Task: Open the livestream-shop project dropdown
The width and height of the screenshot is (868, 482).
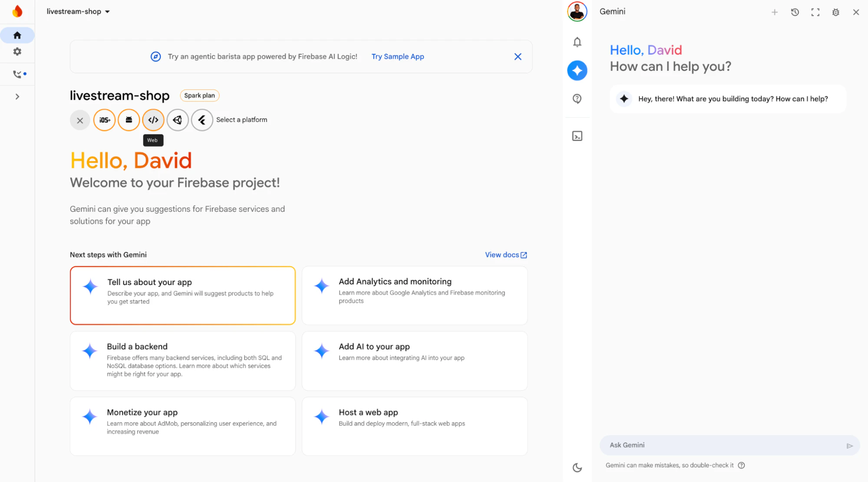Action: pyautogui.click(x=78, y=12)
